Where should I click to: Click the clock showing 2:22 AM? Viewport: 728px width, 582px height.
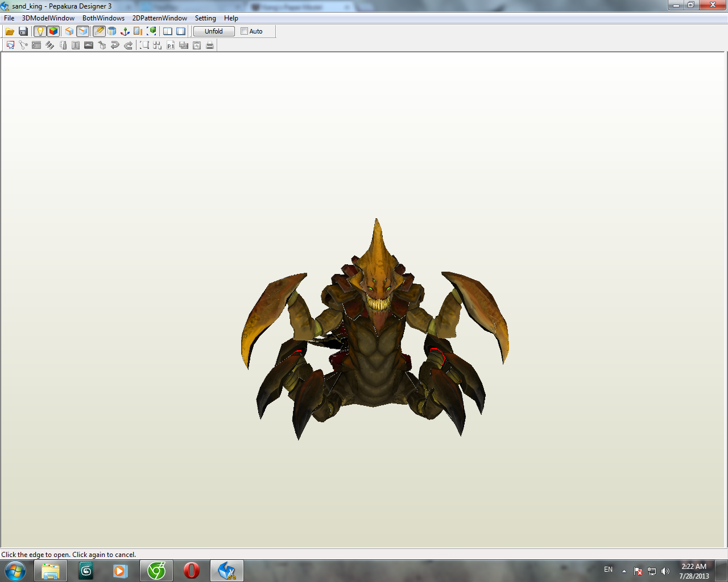point(694,571)
